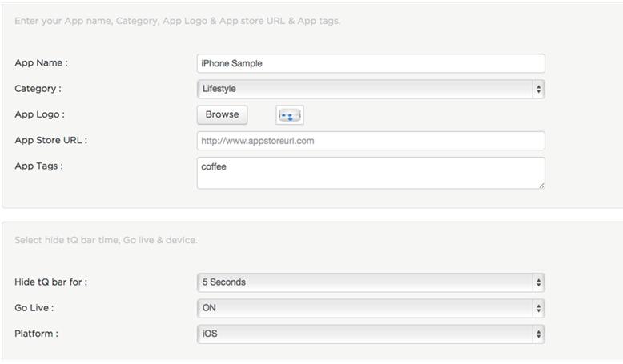Click the arrows icon on Platform select
The image size is (623, 364).
coord(538,334)
